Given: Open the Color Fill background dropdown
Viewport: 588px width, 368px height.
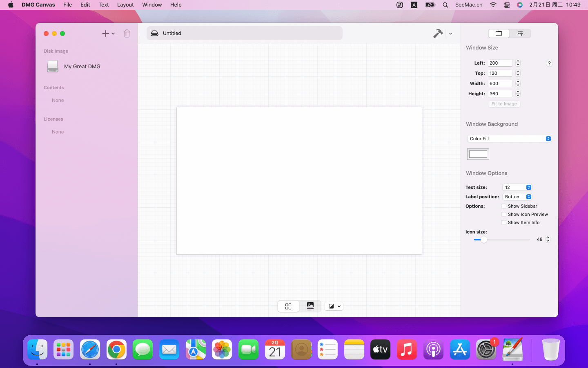Looking at the screenshot, I should 509,139.
